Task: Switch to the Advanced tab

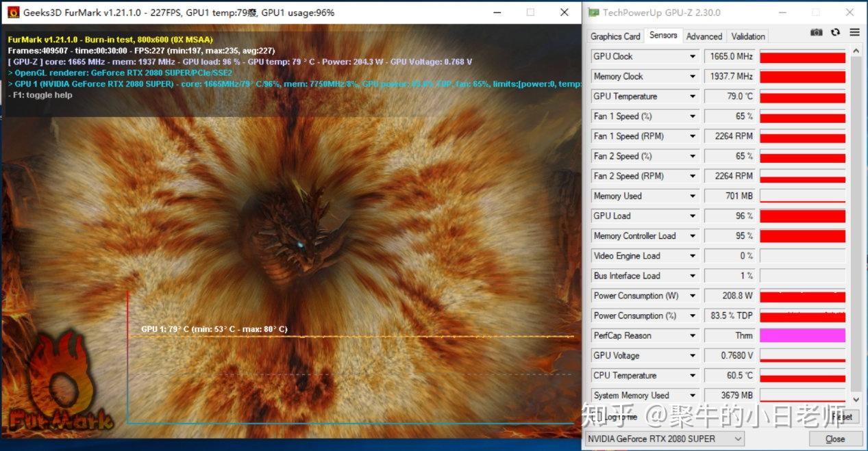Action: click(704, 36)
